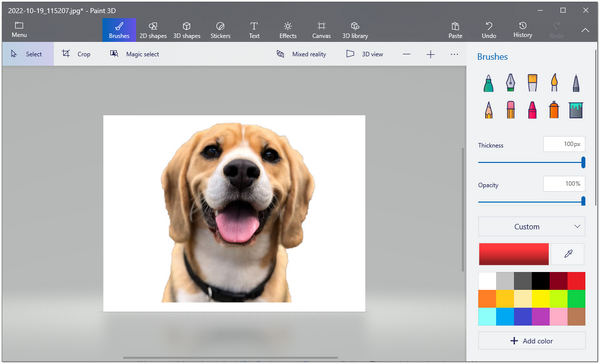
Task: Pick the dark red color swatch
Action: (559, 281)
